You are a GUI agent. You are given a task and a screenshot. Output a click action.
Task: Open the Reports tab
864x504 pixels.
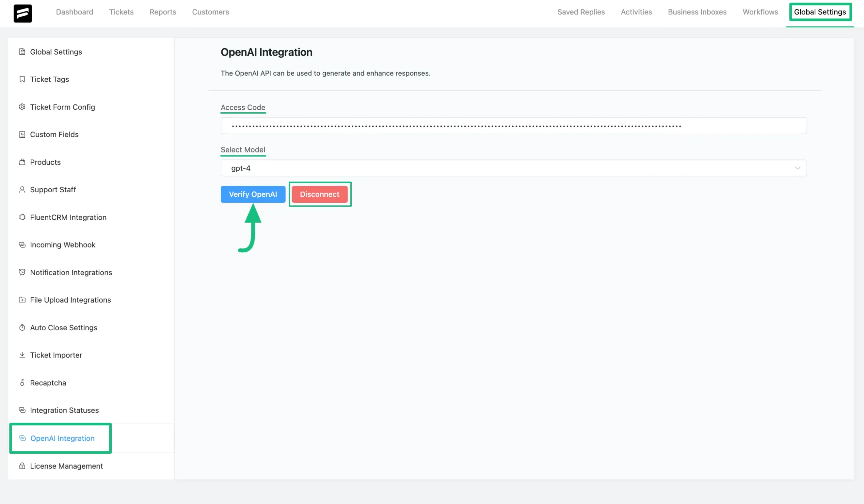pyautogui.click(x=163, y=12)
